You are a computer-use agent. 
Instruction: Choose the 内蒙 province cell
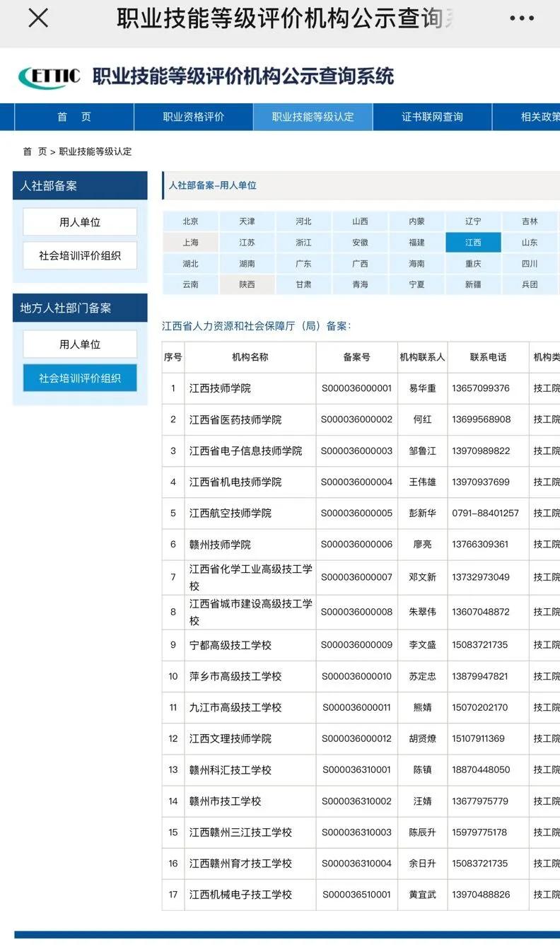417,221
